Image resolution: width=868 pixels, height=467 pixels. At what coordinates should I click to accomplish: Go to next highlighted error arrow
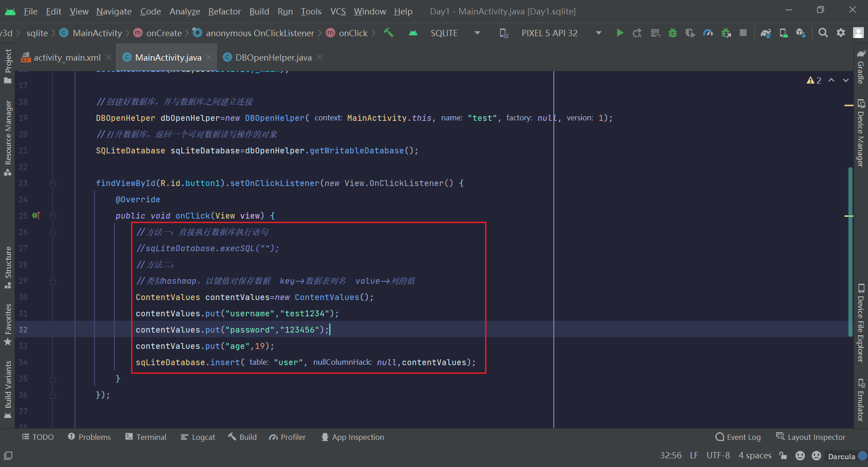coord(846,80)
